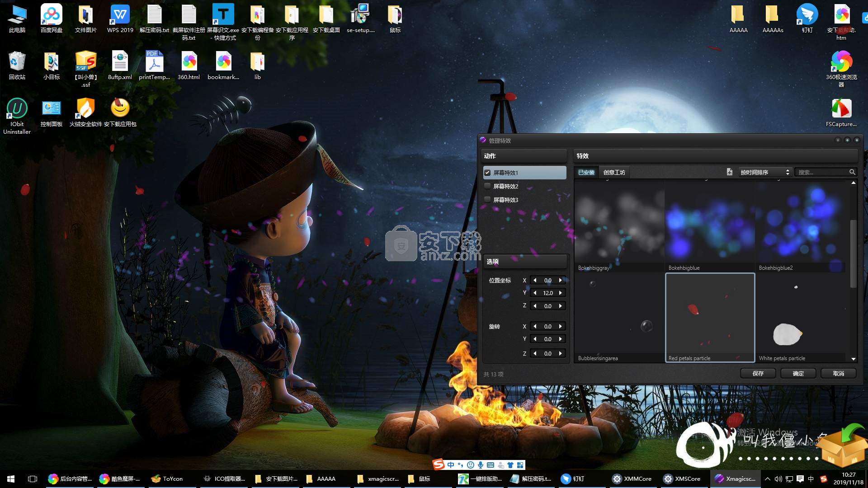Open 鼠标 folder on desktop

(395, 19)
